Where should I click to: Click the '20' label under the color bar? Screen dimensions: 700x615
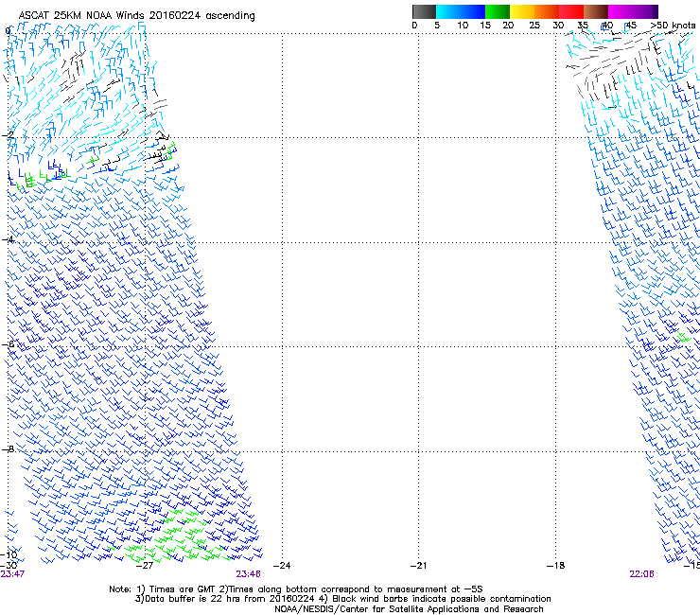pyautogui.click(x=508, y=26)
